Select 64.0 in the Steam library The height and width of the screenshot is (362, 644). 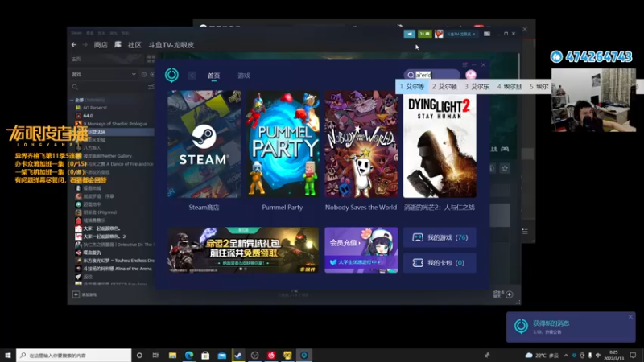click(88, 116)
